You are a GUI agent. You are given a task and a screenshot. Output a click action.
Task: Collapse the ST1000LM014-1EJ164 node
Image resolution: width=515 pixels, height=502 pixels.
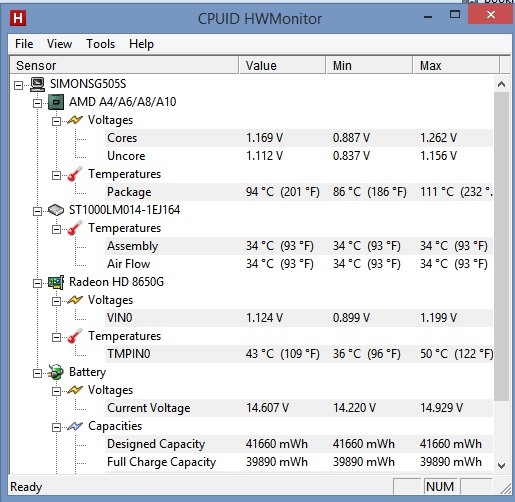click(x=37, y=211)
